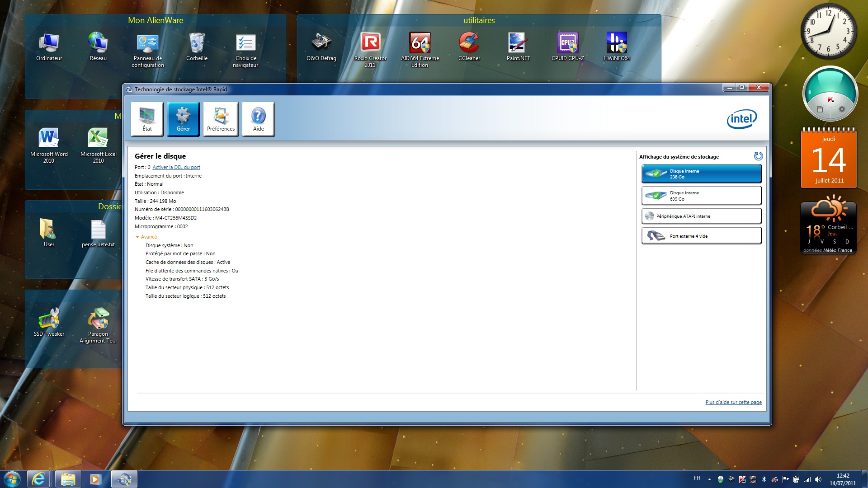This screenshot has width=868, height=488.
Task: Launch CCleaner from the desktop
Action: [469, 47]
